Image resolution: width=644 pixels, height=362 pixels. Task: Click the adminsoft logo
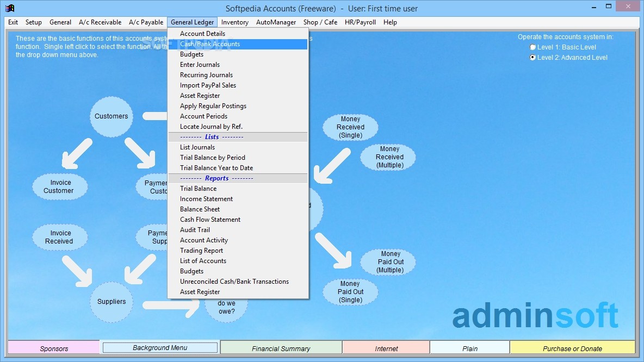[535, 315]
